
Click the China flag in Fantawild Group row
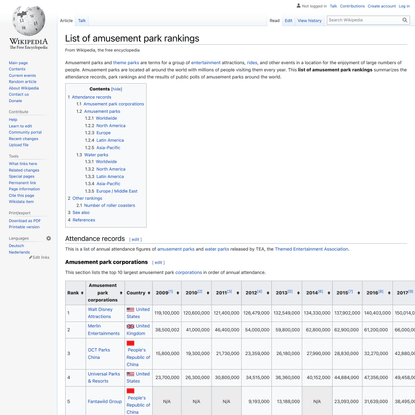click(x=130, y=391)
